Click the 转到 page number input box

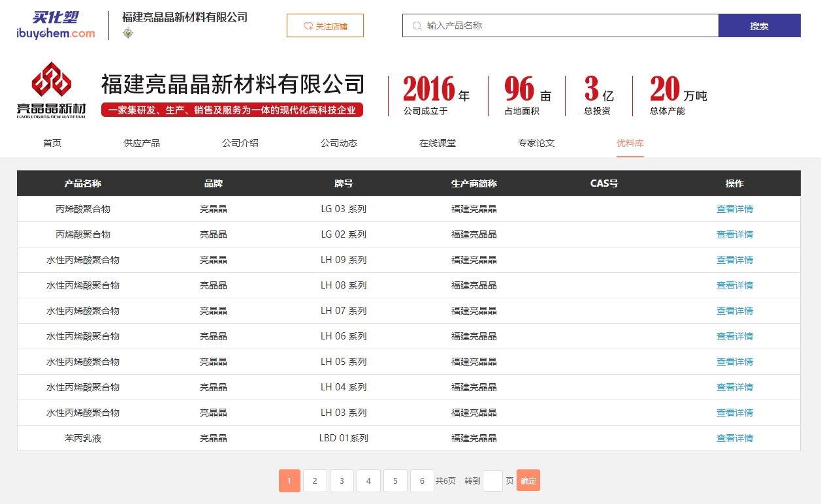point(492,481)
